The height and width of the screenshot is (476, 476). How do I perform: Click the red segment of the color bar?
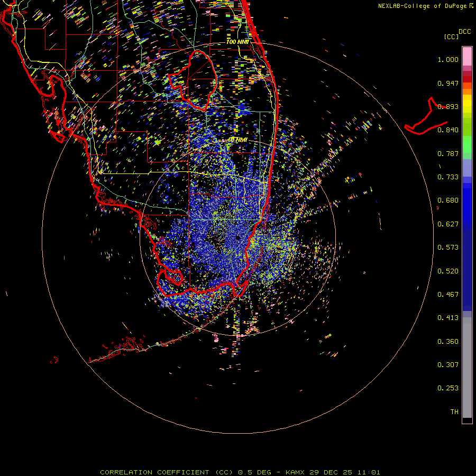pyautogui.click(x=467, y=79)
